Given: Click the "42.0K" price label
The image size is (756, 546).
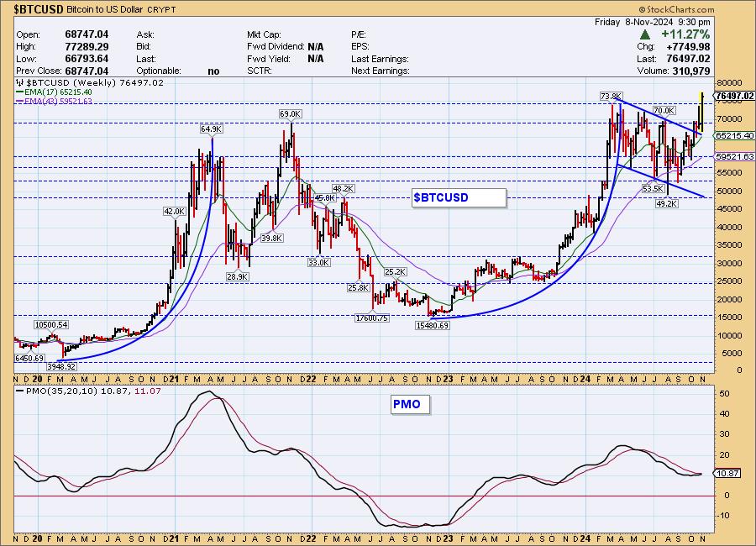Looking at the screenshot, I should point(174,212).
